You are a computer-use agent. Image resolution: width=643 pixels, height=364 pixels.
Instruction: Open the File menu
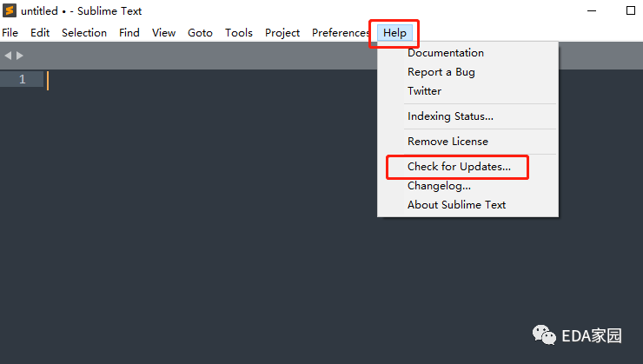point(10,33)
